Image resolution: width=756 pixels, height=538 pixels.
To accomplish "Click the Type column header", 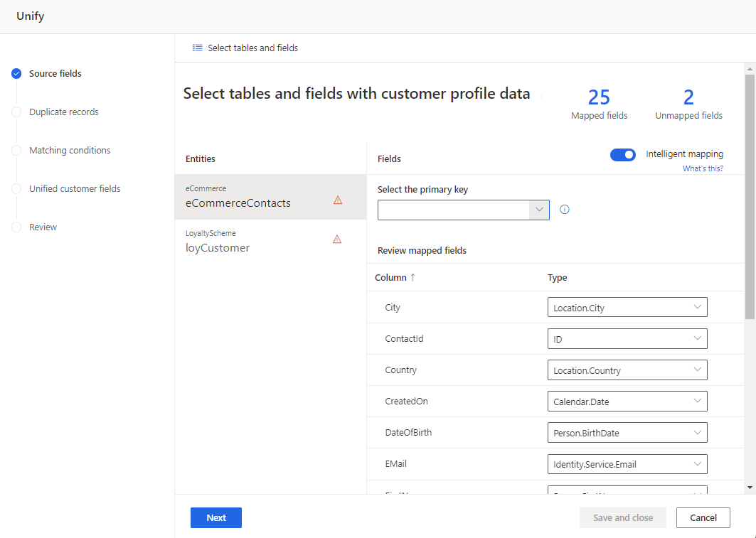I will tap(557, 277).
